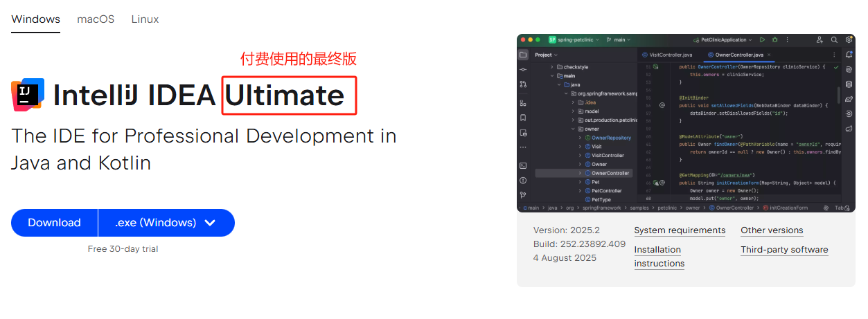Open the IDE settings gear icon

[849, 40]
